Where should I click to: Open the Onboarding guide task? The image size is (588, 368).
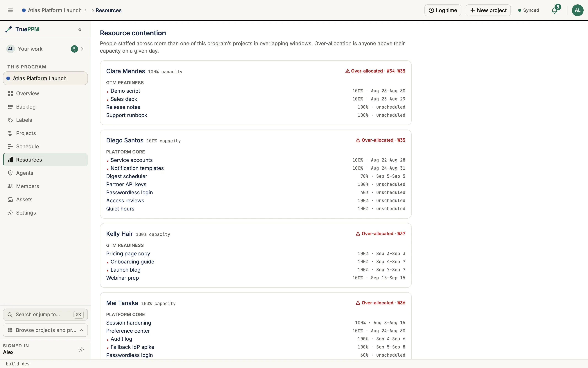tap(132, 262)
